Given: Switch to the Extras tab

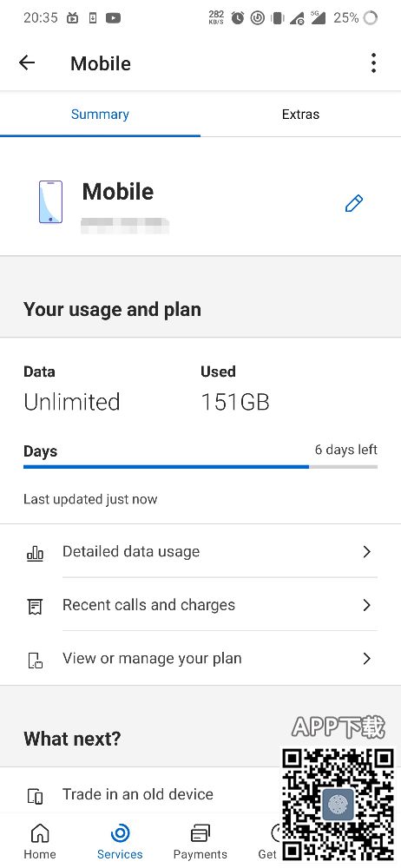Looking at the screenshot, I should click(300, 114).
